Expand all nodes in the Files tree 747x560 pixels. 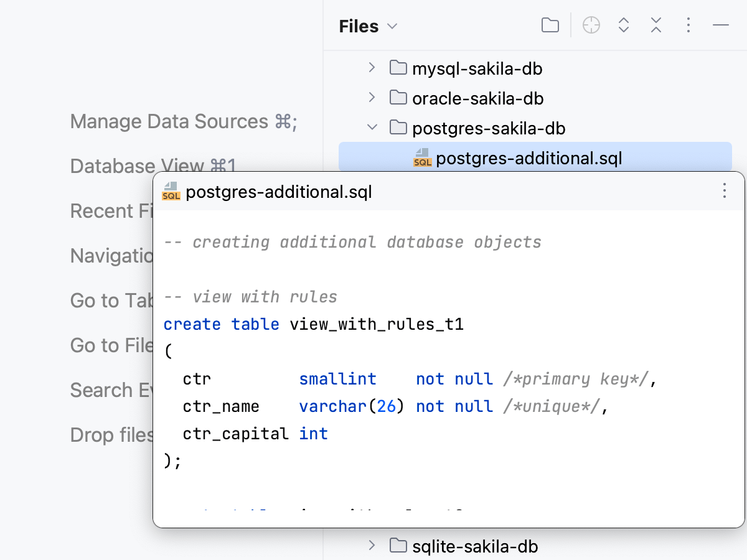coord(623,26)
